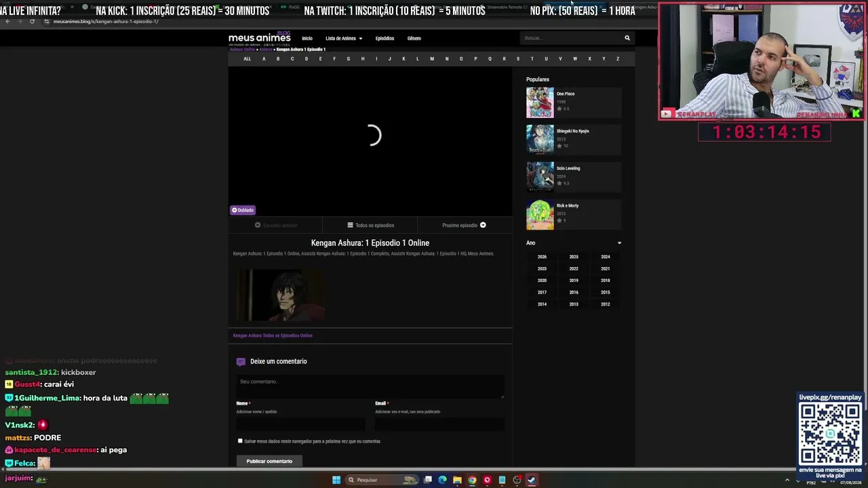Click the One Piece poster thumbnail
The height and width of the screenshot is (488, 868).
[540, 102]
